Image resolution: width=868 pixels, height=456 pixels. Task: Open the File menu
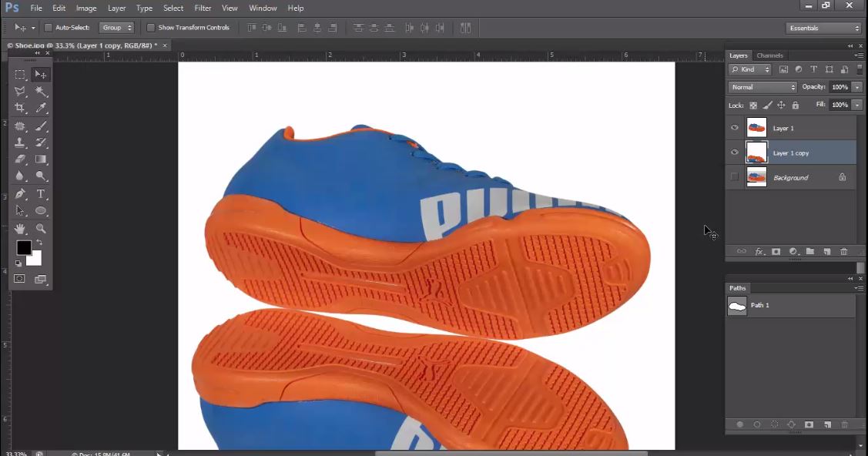coord(36,8)
